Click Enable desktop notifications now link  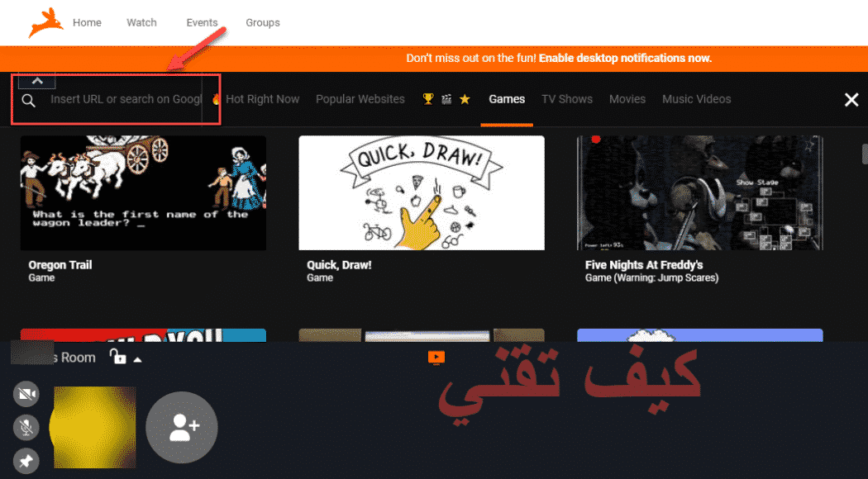(625, 58)
